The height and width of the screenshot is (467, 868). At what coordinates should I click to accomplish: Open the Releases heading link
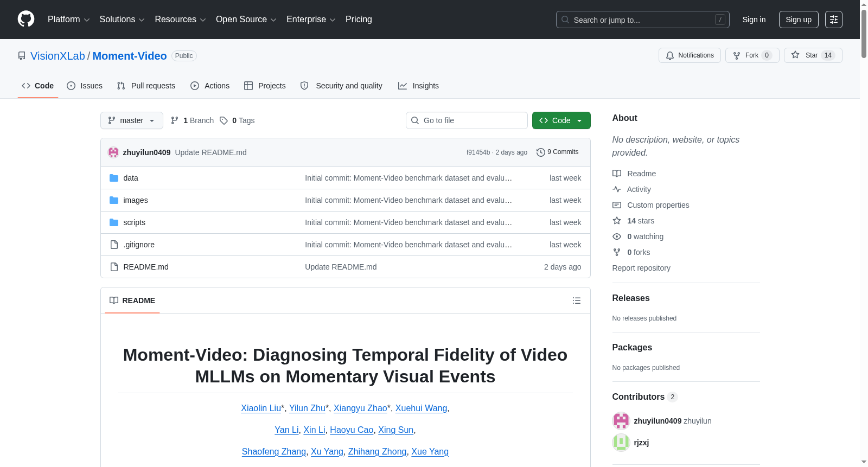click(631, 298)
